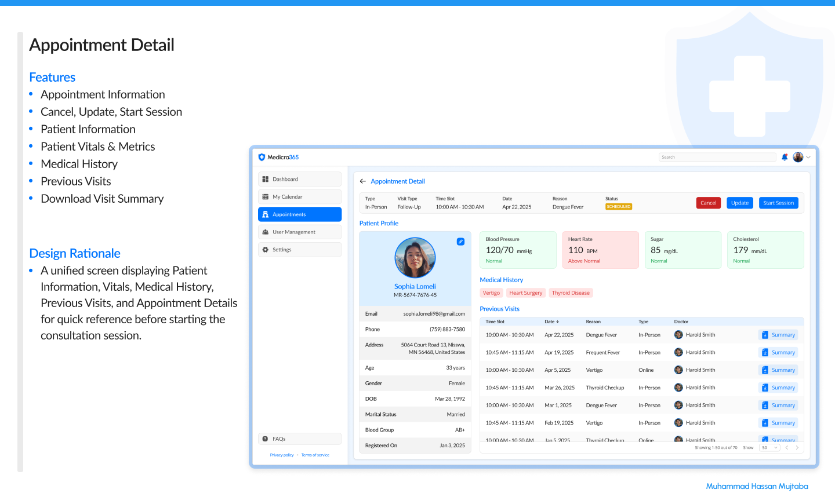Expand the profile avatar chevron menu

[x=808, y=156]
